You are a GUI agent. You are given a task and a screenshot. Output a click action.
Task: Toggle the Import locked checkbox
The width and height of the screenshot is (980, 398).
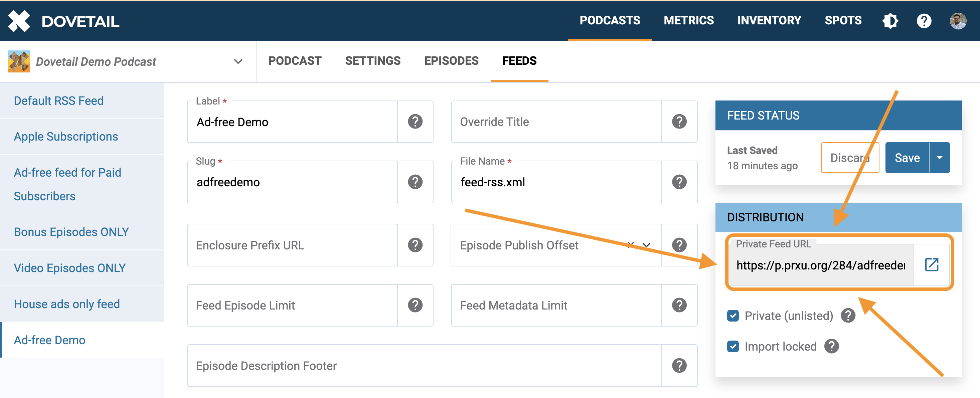click(x=733, y=346)
